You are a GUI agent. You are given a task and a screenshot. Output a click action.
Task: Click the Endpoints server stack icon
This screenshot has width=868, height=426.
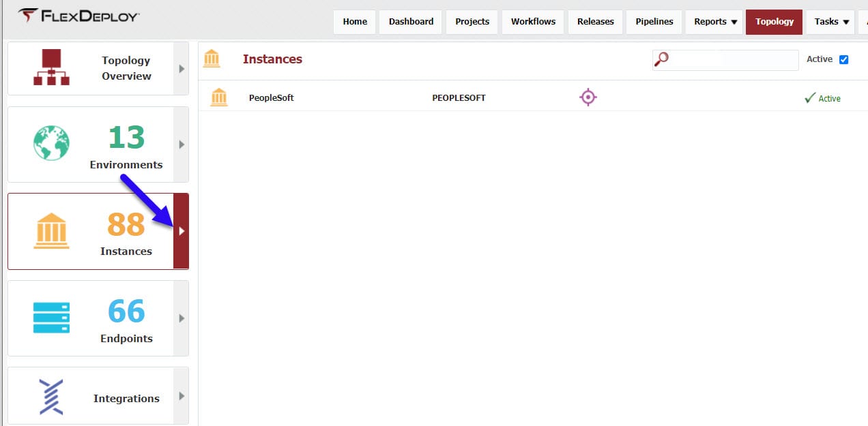tap(51, 317)
